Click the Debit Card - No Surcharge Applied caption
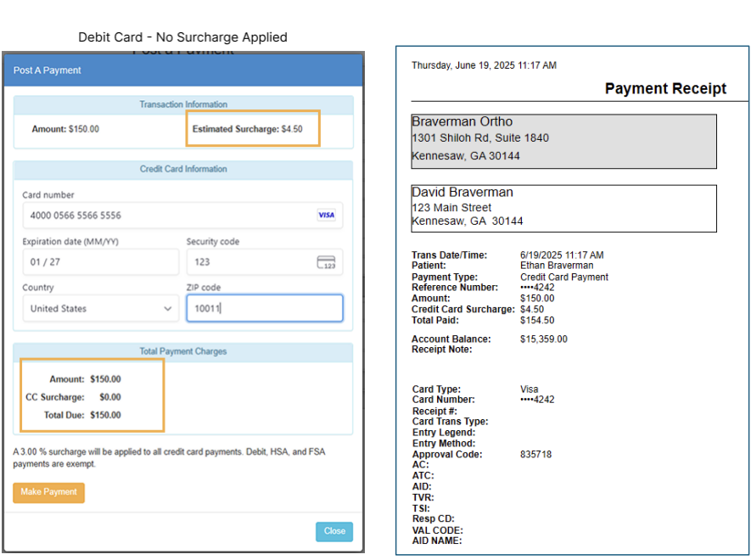The height and width of the screenshot is (560, 751). click(182, 36)
